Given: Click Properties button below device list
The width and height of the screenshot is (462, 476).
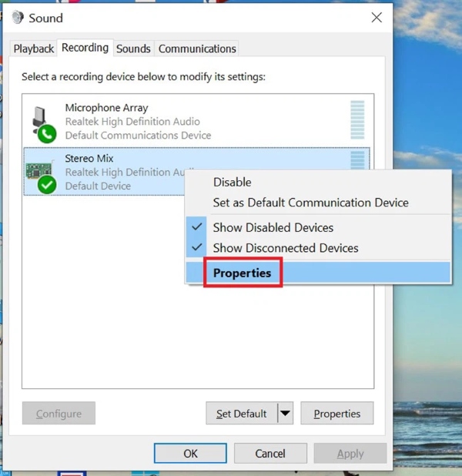Looking at the screenshot, I should pos(336,414).
